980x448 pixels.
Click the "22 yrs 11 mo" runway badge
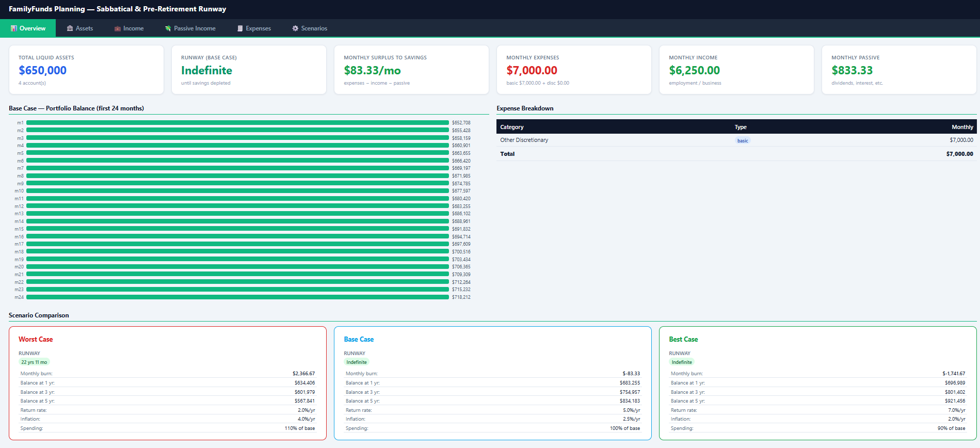tap(34, 362)
